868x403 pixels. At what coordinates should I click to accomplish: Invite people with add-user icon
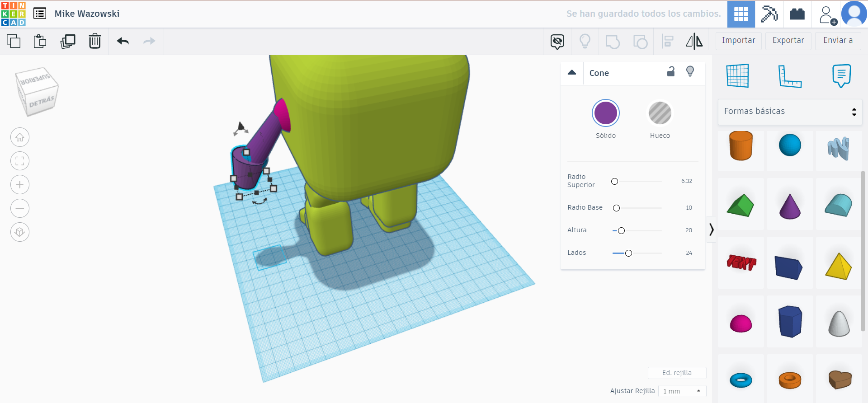click(x=827, y=15)
